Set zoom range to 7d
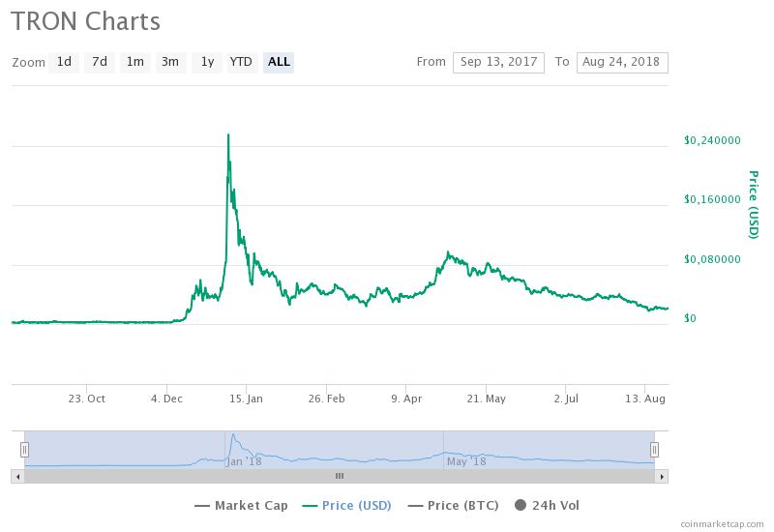This screenshot has height=532, width=774. (x=100, y=62)
